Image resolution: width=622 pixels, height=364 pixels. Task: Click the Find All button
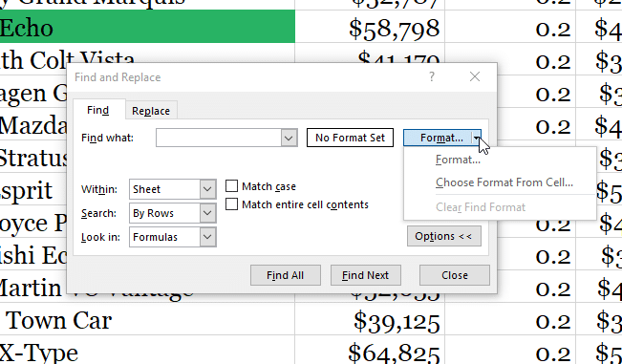click(x=286, y=275)
